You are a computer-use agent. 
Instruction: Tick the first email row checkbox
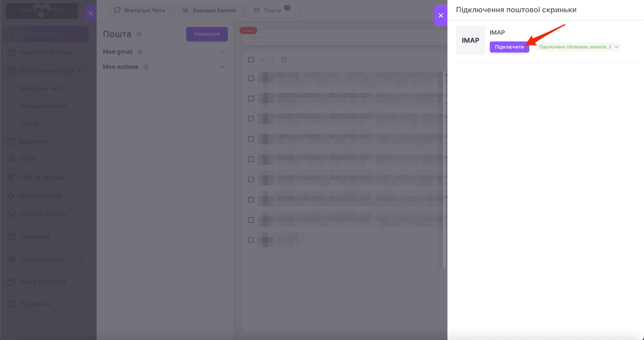click(251, 78)
